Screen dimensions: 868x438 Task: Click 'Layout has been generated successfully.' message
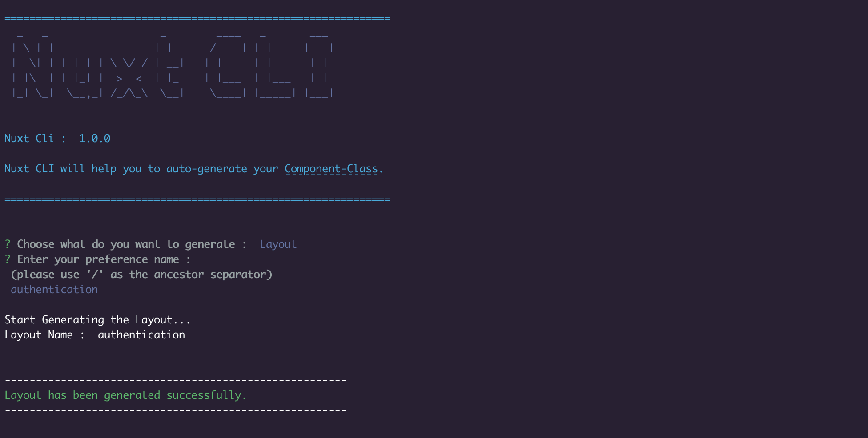click(125, 395)
